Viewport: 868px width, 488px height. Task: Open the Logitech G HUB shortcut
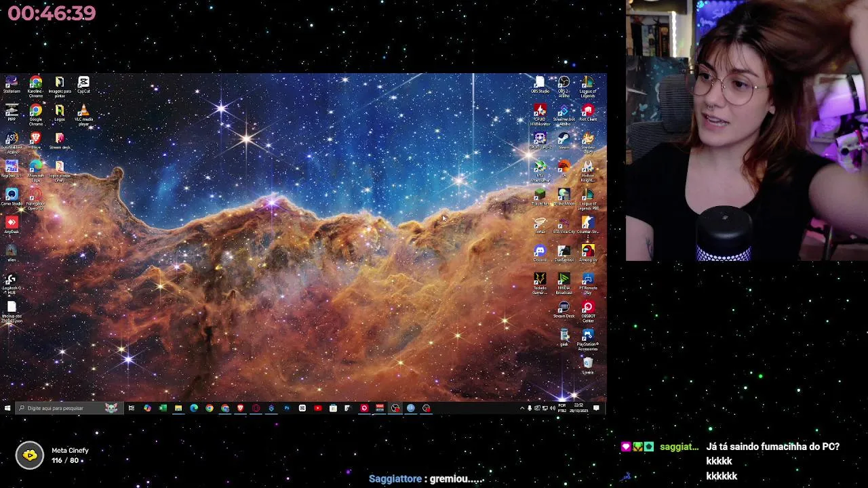pos(12,284)
